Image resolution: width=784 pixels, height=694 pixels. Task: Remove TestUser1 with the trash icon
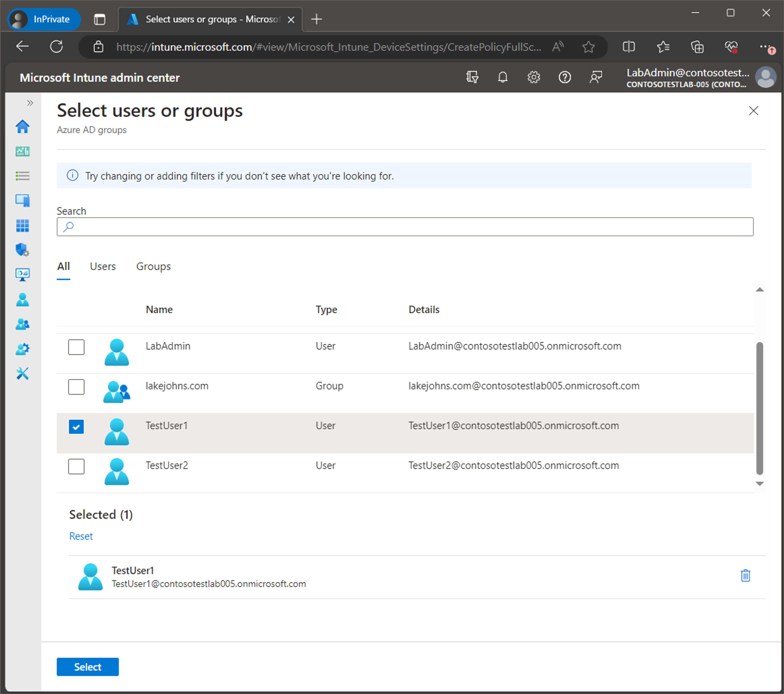click(x=745, y=576)
